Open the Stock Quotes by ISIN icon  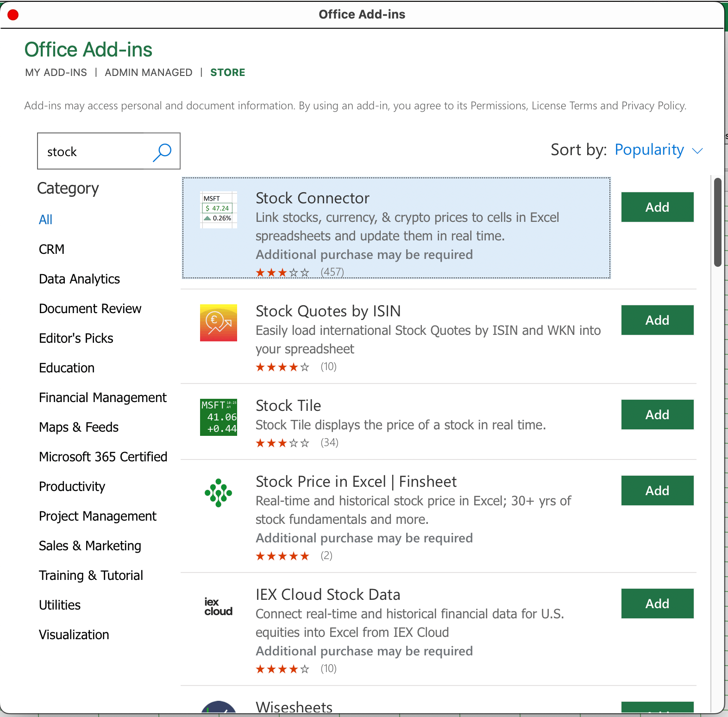(219, 323)
